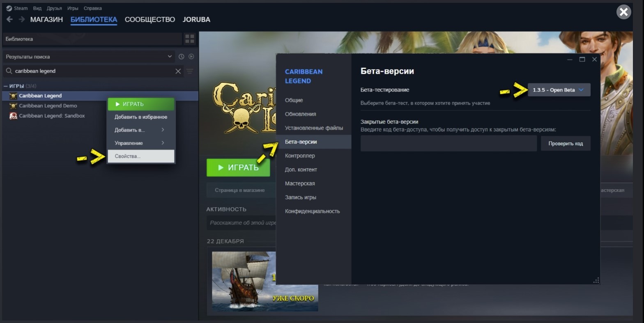Choose Добавить в избранное
The width and height of the screenshot is (644, 323).
point(141,117)
